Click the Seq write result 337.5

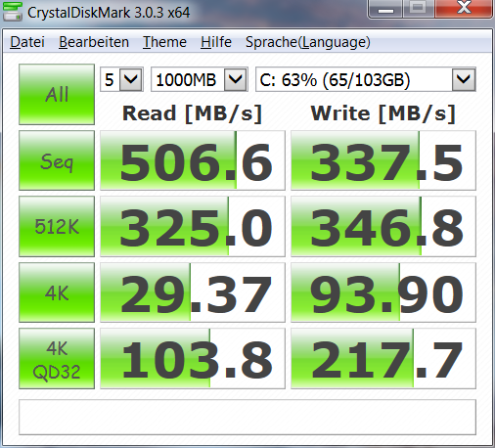pos(383,160)
